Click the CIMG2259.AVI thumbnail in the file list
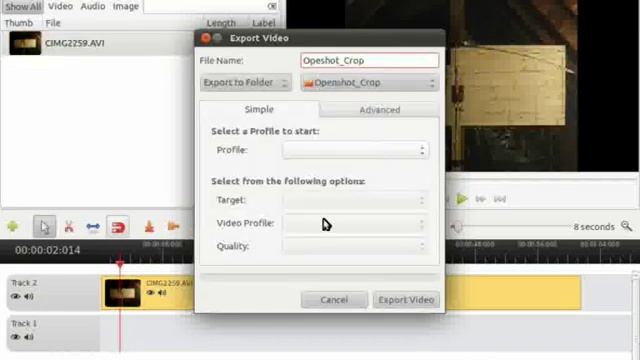640x360 pixels. [x=25, y=43]
